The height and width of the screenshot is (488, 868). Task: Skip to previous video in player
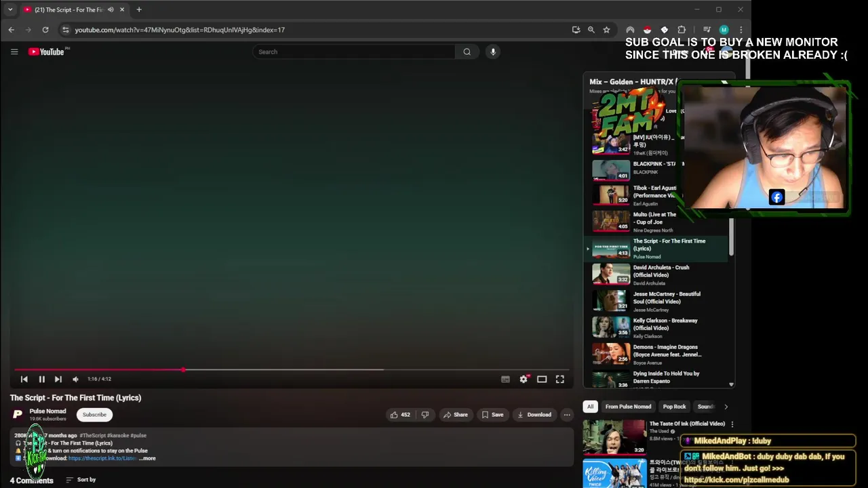24,380
